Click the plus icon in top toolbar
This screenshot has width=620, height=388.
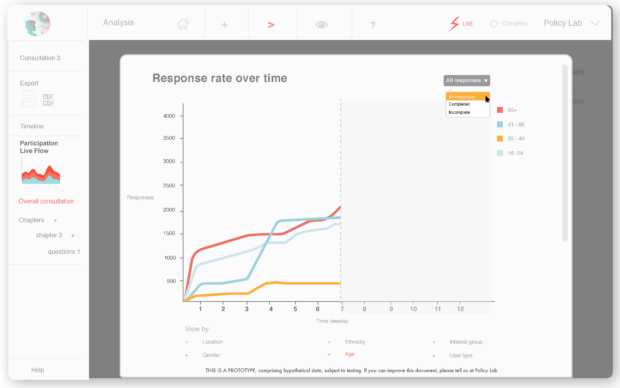[224, 25]
